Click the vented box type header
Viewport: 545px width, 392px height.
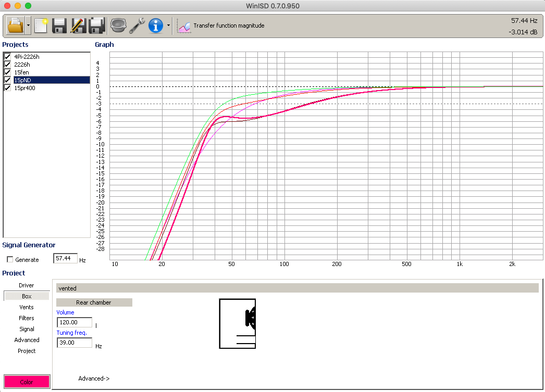(x=297, y=288)
